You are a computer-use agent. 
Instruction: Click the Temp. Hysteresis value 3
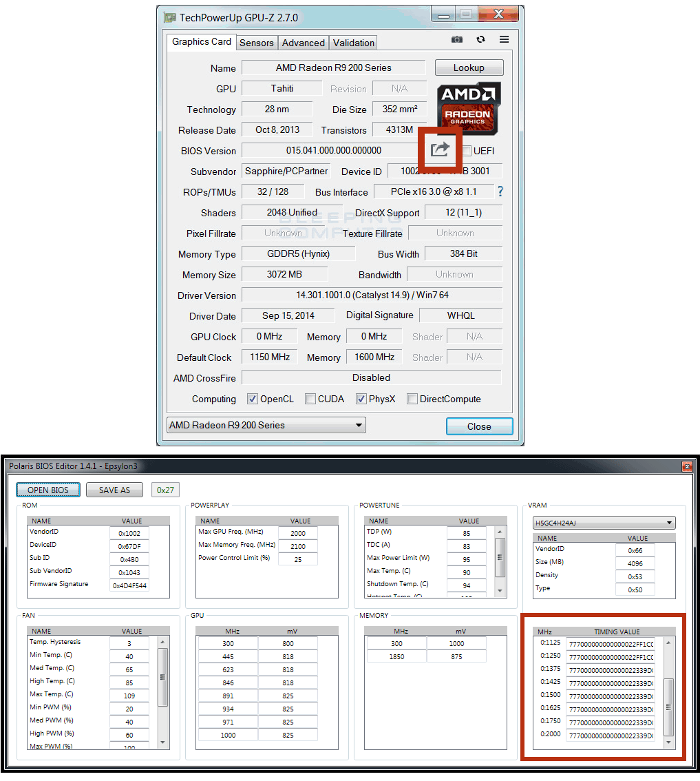point(129,643)
